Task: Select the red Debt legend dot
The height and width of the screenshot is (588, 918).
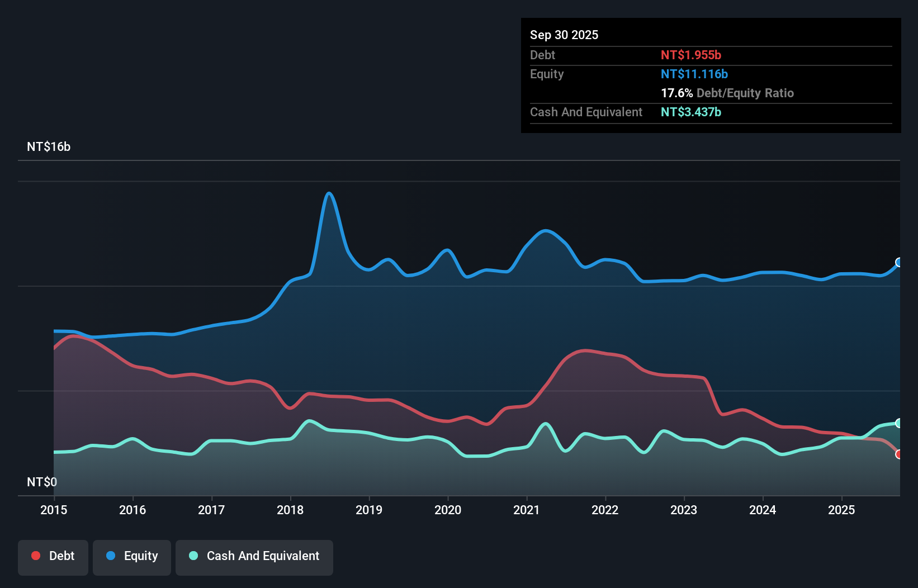Action: click(36, 556)
